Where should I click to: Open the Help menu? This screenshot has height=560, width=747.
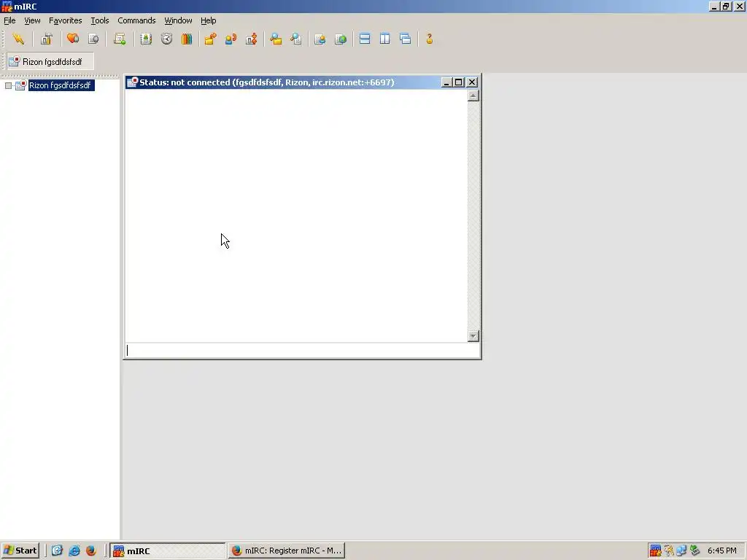tap(208, 20)
